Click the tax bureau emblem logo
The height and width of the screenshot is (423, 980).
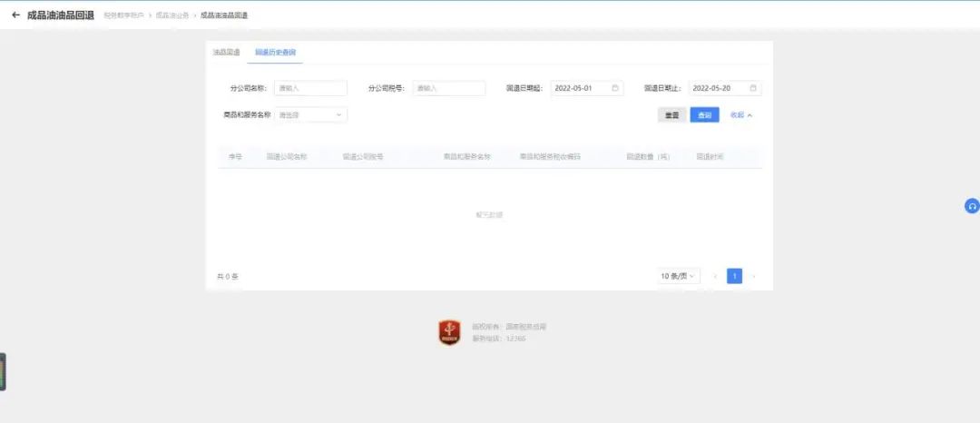click(x=449, y=332)
